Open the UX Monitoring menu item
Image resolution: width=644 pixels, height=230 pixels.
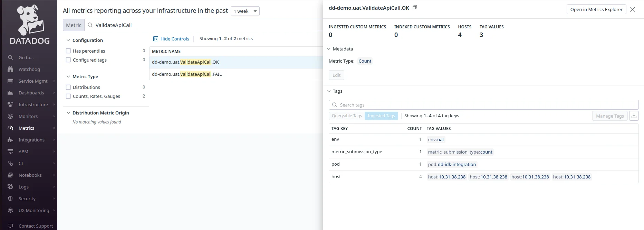tap(34, 210)
